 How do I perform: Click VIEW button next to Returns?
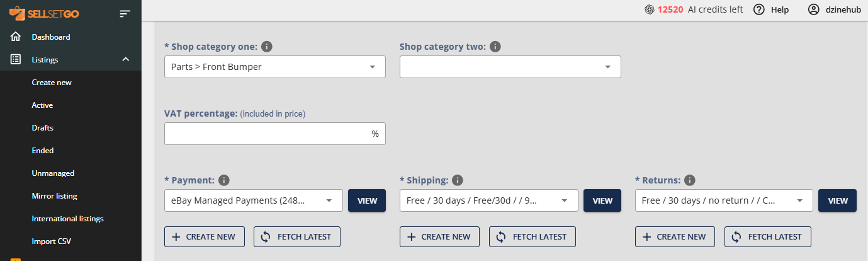pos(837,200)
